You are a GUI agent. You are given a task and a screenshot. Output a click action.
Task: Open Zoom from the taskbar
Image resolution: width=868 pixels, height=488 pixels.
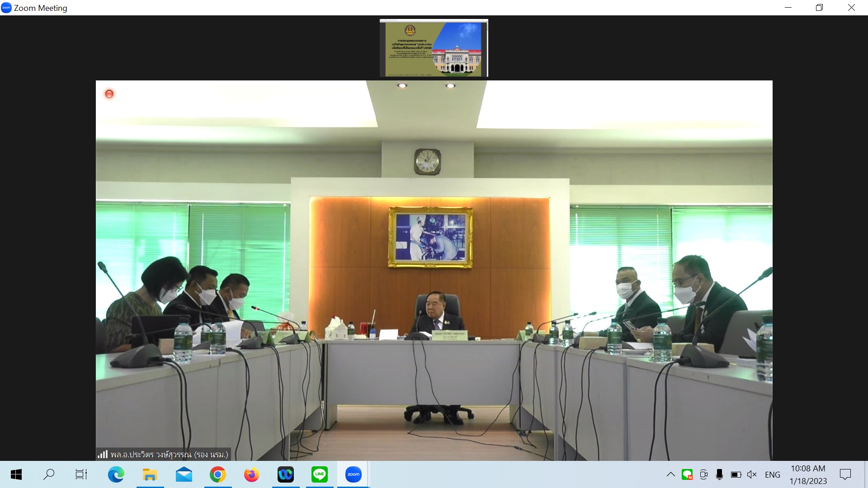click(x=353, y=474)
